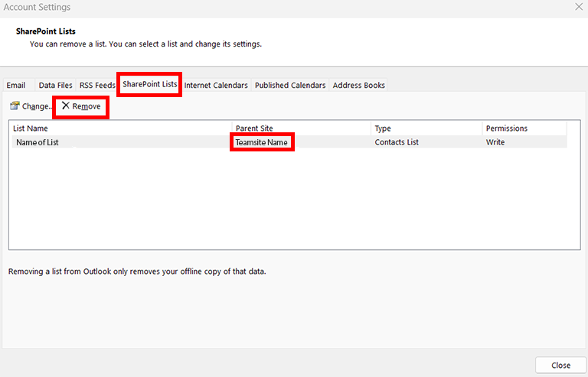Click the empty area of the list box
This screenshot has height=377, width=588.
pos(294,199)
